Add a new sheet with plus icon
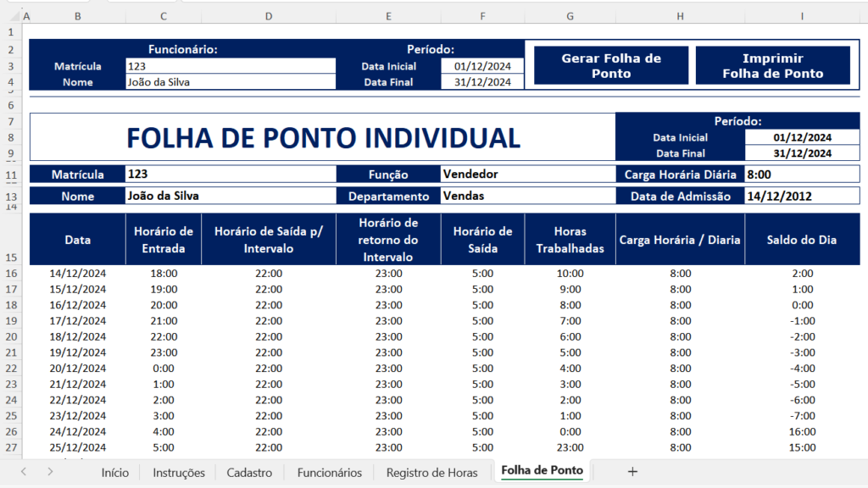Image resolution: width=868 pixels, height=488 pixels. point(632,471)
